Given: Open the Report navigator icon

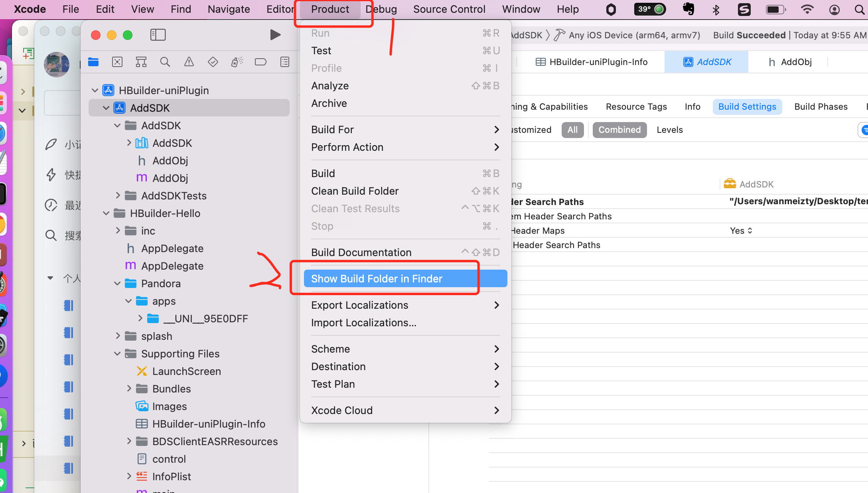Looking at the screenshot, I should [285, 62].
